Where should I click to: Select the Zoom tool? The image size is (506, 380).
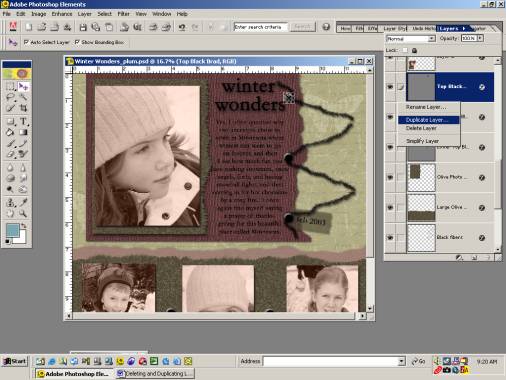(x=23, y=213)
